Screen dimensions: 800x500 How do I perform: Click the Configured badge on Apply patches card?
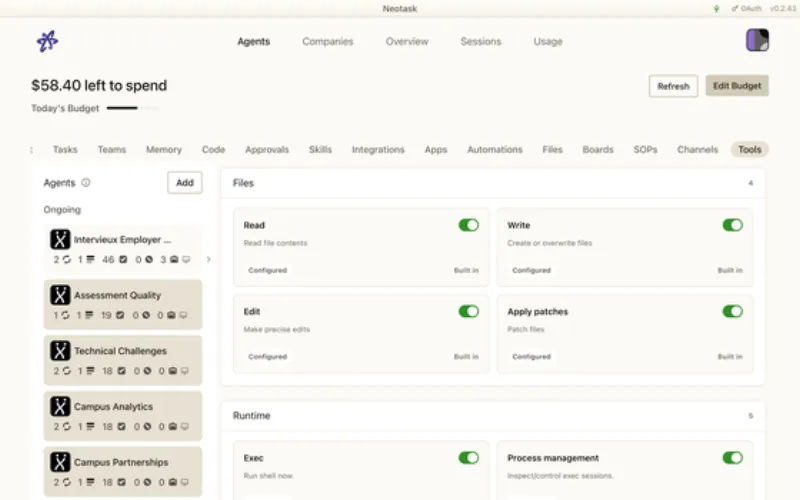[531, 356]
